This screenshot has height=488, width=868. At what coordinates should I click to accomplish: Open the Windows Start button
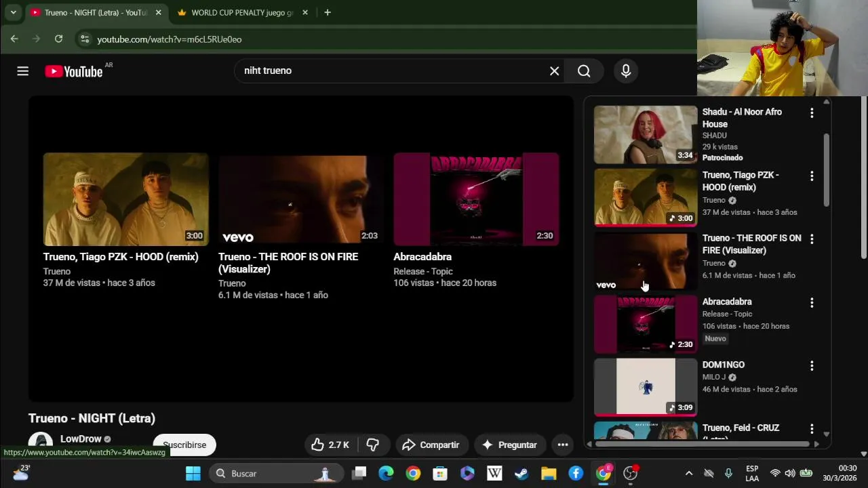pyautogui.click(x=193, y=473)
